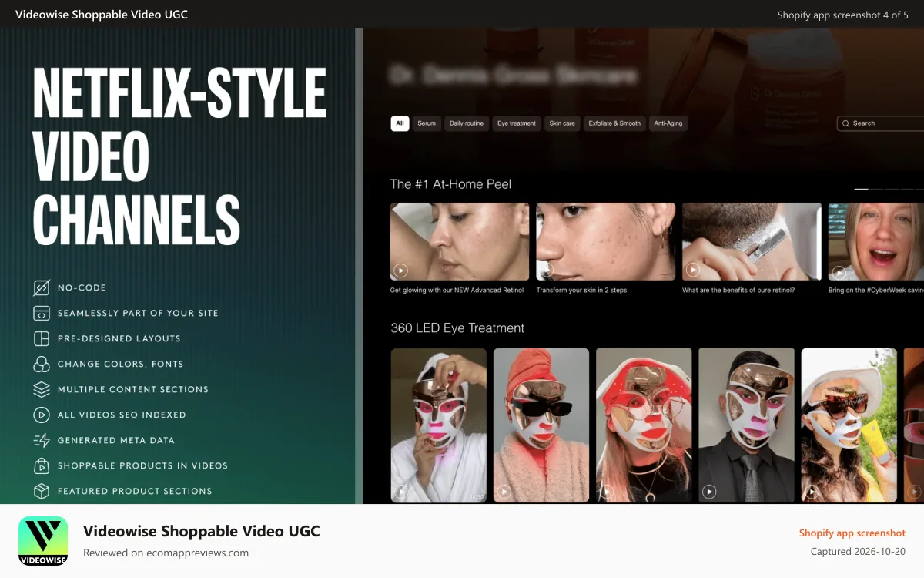This screenshot has width=924, height=578.
Task: Click the box icon beside Featured Product Sections
Action: [x=42, y=492]
